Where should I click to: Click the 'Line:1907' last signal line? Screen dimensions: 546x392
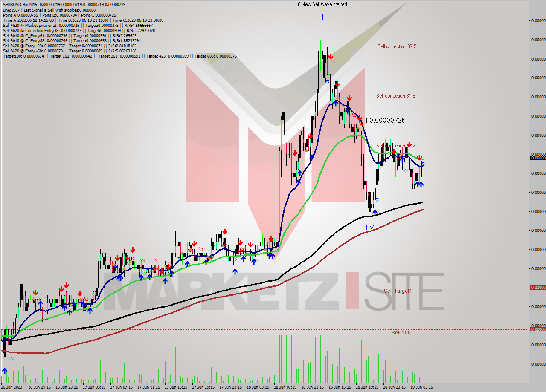tap(49, 10)
